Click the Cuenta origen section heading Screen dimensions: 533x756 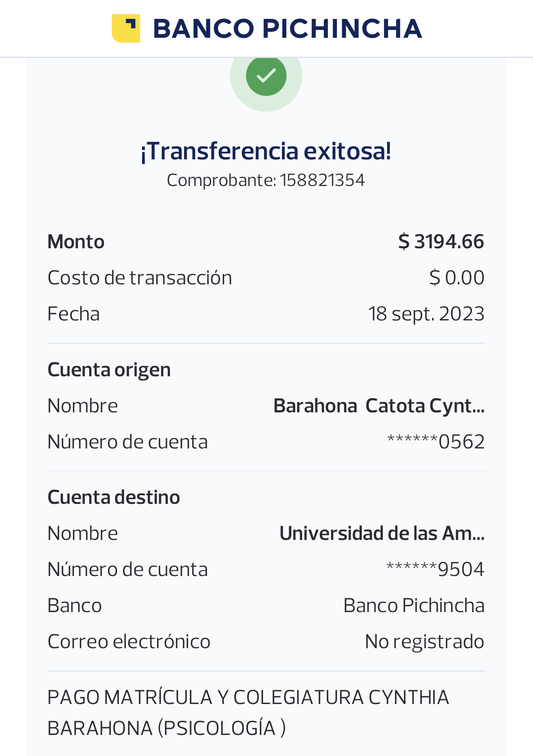coord(109,370)
